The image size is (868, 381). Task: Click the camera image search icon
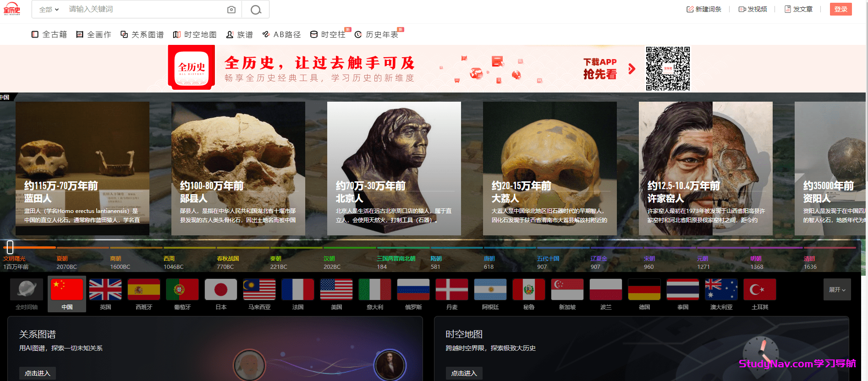pos(231,10)
